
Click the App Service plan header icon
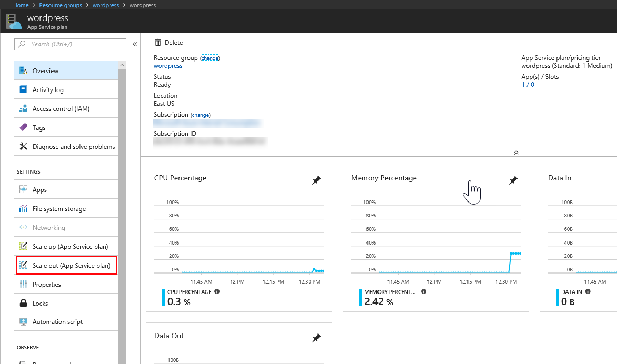point(14,22)
